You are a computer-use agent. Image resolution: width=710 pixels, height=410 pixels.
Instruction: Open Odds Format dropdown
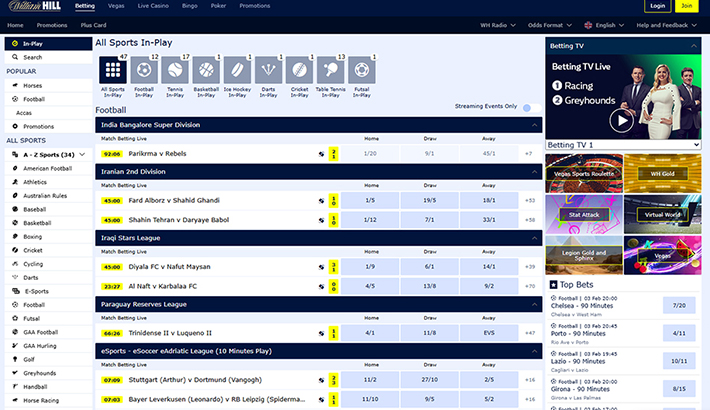click(x=550, y=25)
